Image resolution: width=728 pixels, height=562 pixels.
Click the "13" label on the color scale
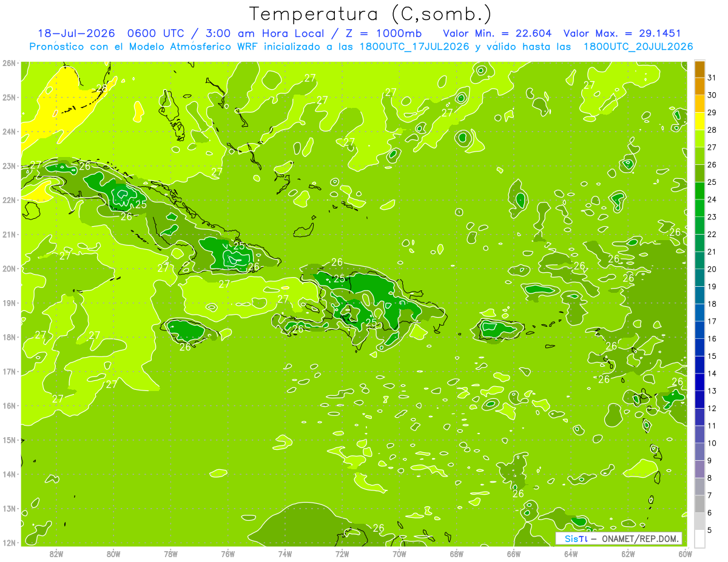pyautogui.click(x=712, y=391)
